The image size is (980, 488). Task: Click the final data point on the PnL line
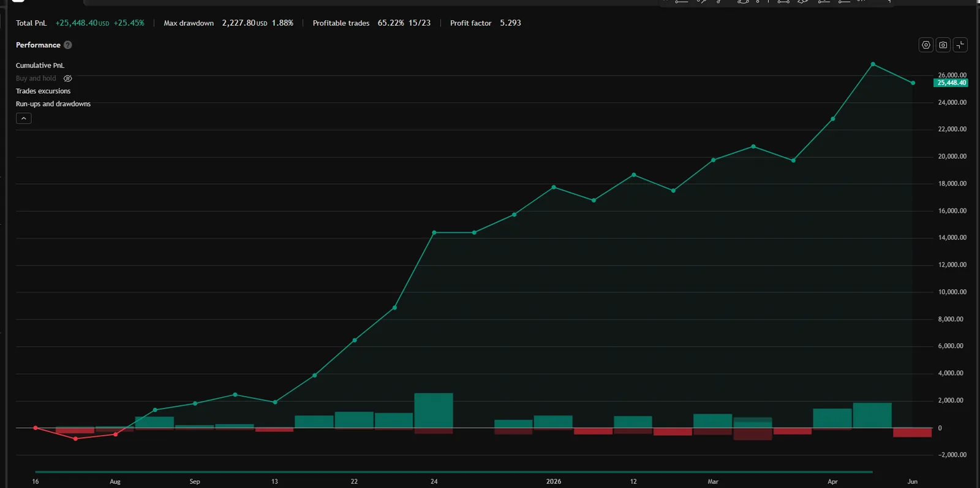913,83
